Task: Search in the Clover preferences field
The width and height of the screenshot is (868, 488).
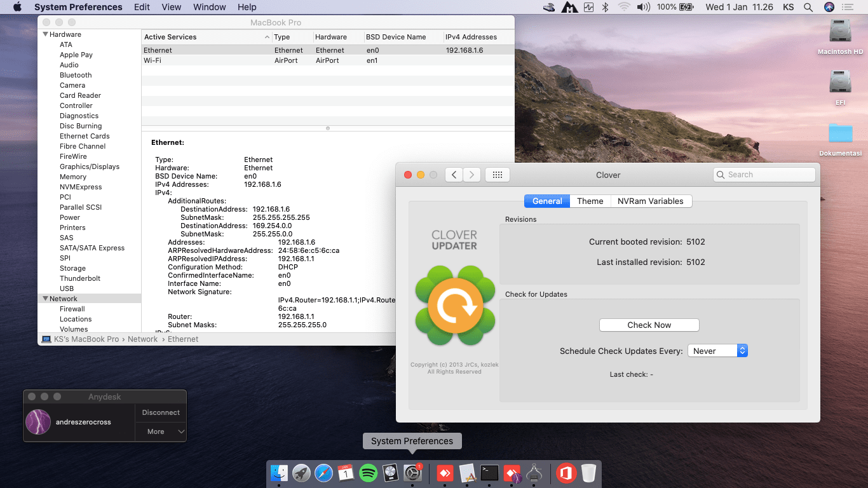Action: (x=764, y=175)
